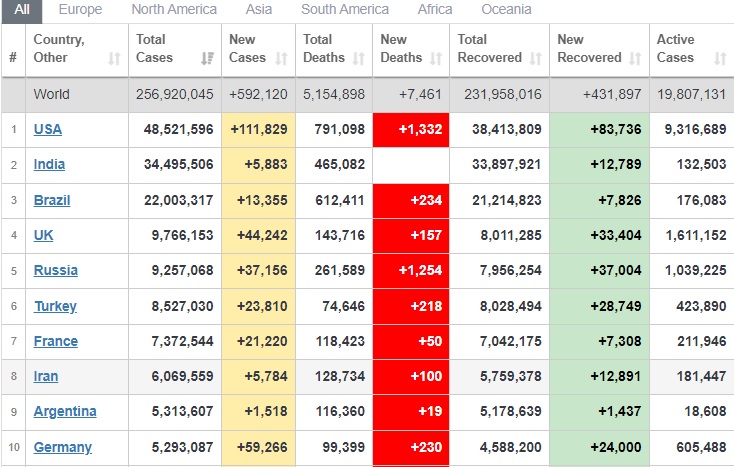Click Total Recovered sort icon

point(536,59)
